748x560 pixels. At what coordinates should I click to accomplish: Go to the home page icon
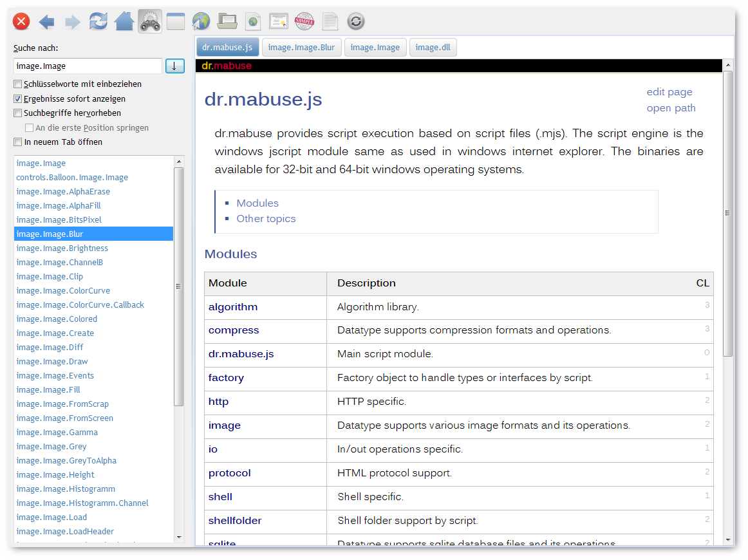124,22
